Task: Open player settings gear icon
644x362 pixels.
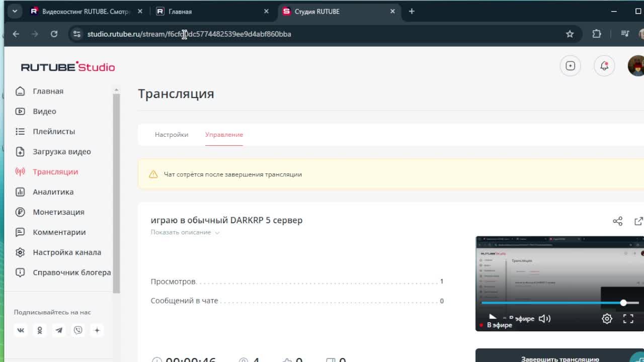Action: 607,319
